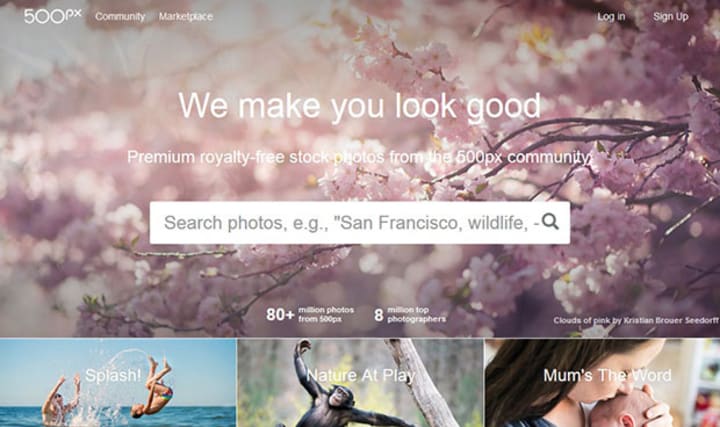The height and width of the screenshot is (427, 720).
Task: Click the 80+ million photos statistic
Action: click(310, 315)
